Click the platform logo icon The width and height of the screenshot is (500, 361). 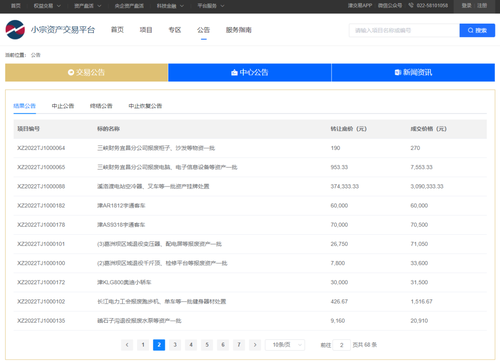15,30
